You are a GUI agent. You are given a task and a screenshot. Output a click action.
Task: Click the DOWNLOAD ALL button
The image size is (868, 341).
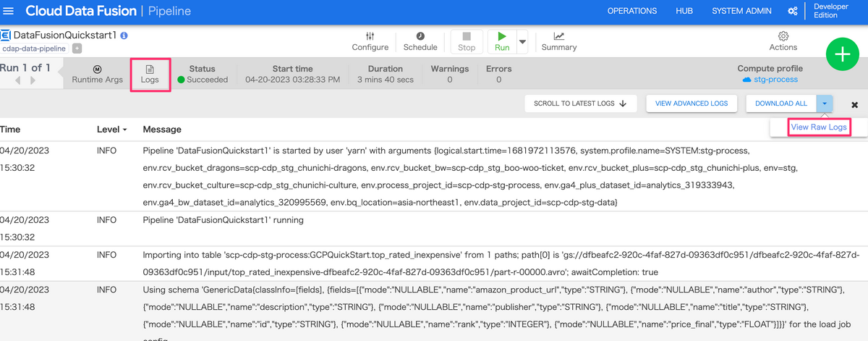coord(781,104)
